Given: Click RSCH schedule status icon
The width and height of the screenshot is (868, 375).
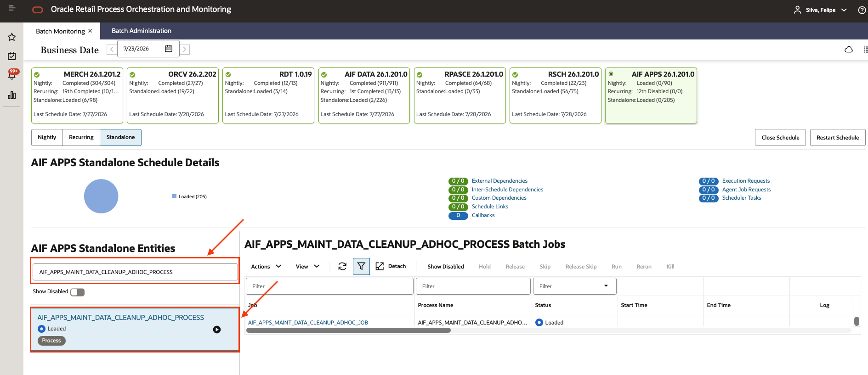Looking at the screenshot, I should coord(515,75).
